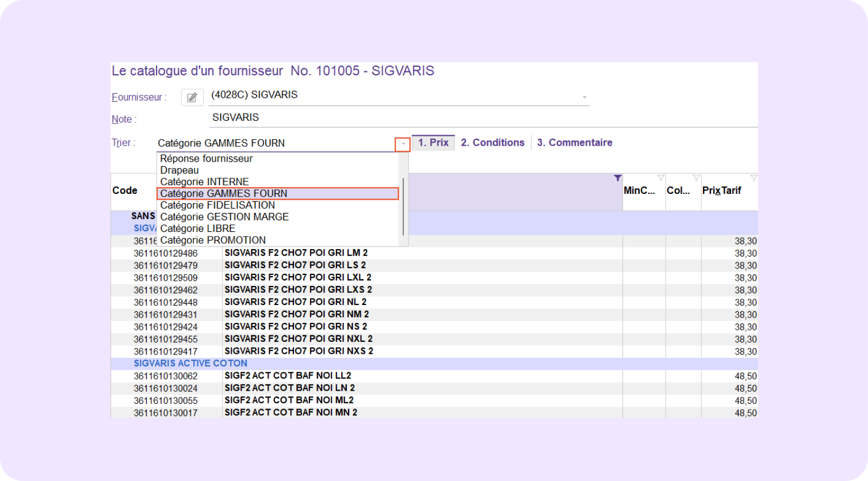Viewport: 868px width, 481px height.
Task: Open the filter icon on the Col column
Action: pyautogui.click(x=696, y=178)
